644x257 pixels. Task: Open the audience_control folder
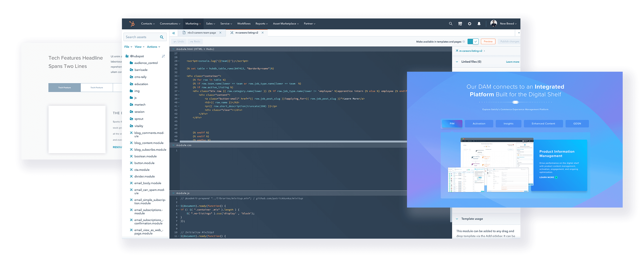tap(144, 63)
